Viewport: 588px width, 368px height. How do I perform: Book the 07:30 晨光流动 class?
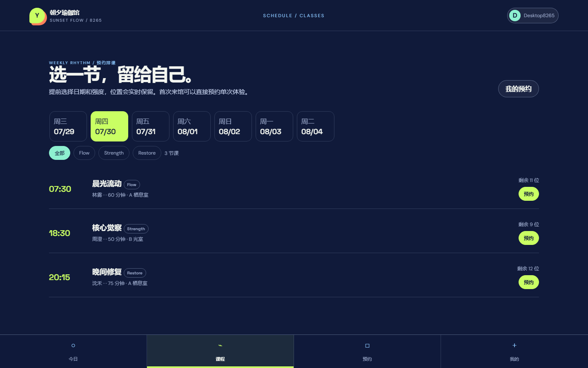coord(529,194)
